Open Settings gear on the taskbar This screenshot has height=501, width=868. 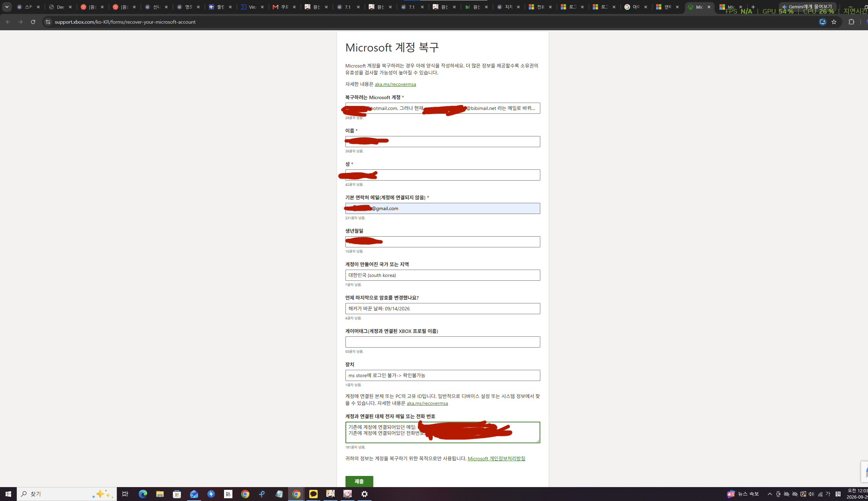pyautogui.click(x=364, y=494)
